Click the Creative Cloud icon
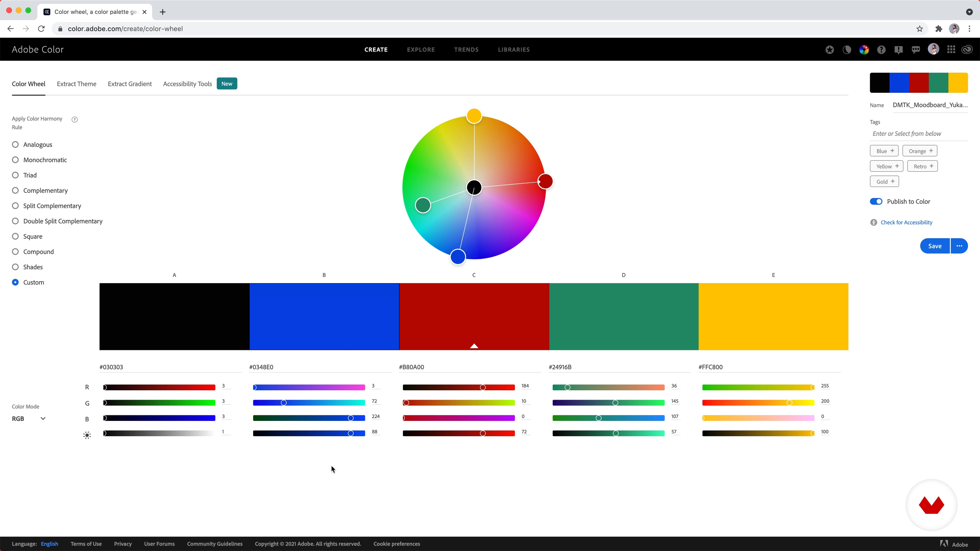 (967, 49)
